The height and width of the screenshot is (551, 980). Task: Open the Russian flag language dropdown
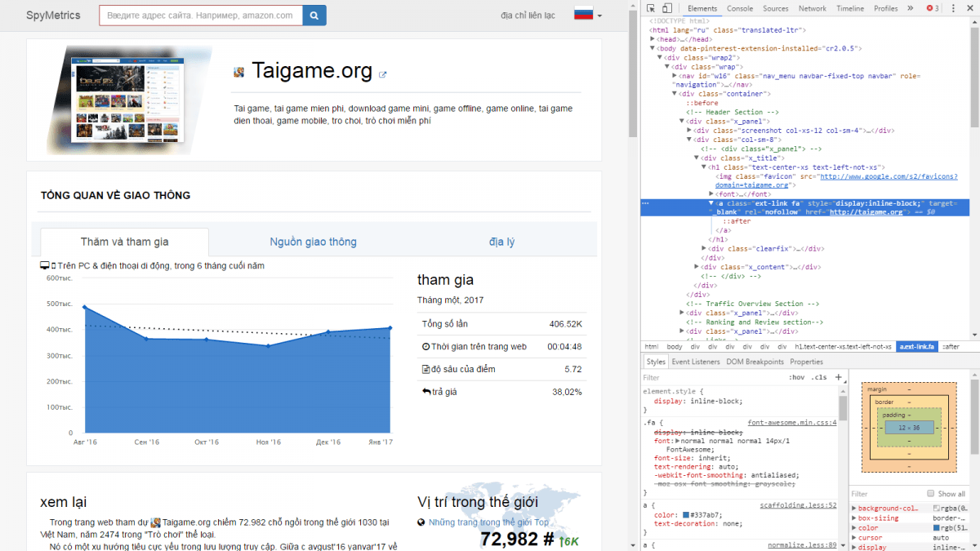(588, 15)
